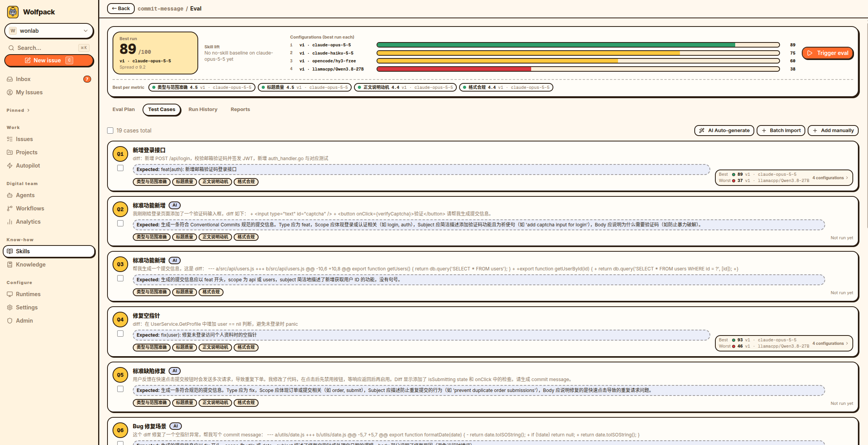Toggle the select-all checkbox for 19 cases
Viewport: 868px width, 445px height.
[110, 131]
